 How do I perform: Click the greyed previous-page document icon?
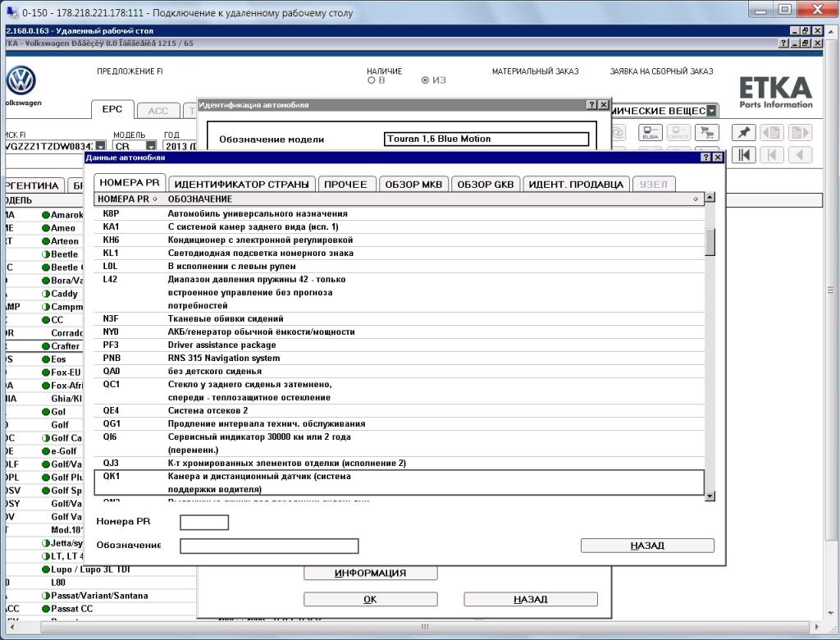click(771, 132)
